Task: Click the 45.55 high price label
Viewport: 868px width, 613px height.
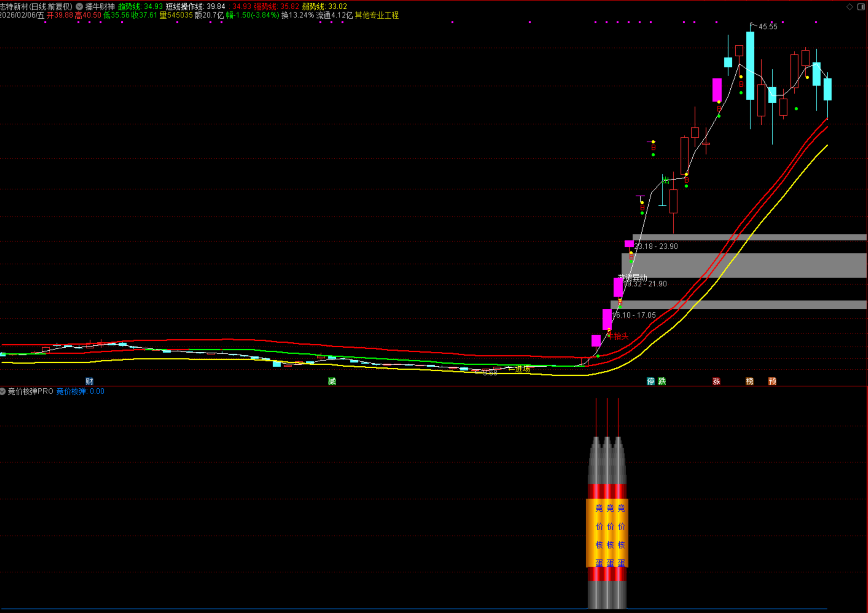Action: tap(768, 26)
